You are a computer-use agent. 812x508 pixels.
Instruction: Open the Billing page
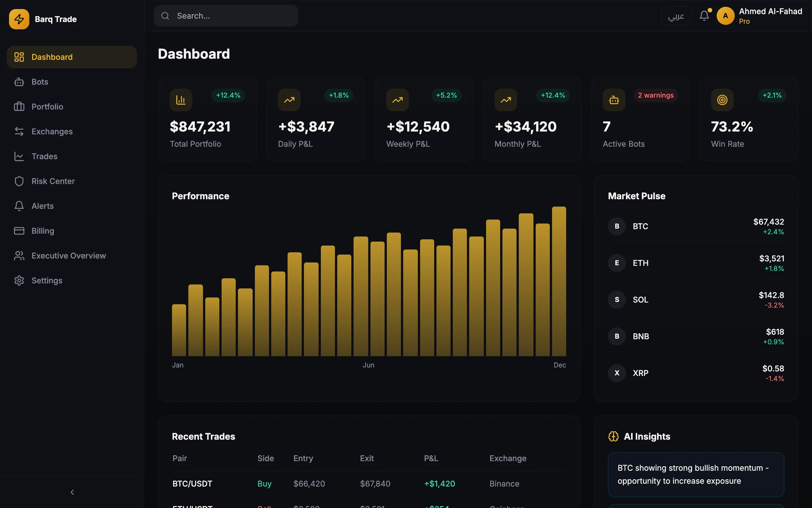click(x=72, y=231)
